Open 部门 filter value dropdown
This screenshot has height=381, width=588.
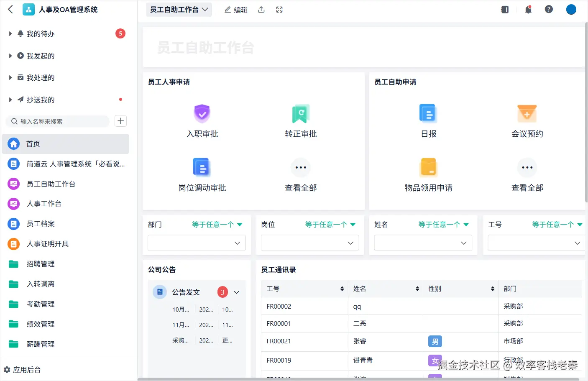coord(197,243)
